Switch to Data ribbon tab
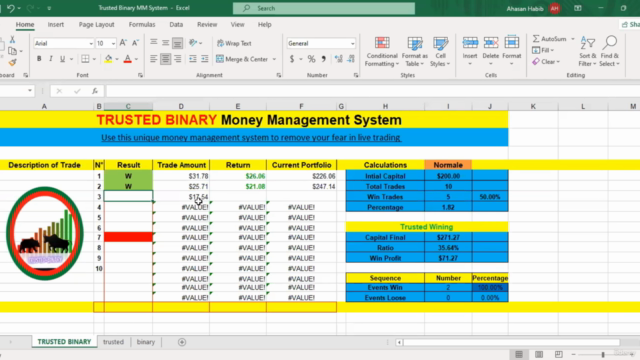Image resolution: width=640 pixels, height=360 pixels. tap(176, 24)
